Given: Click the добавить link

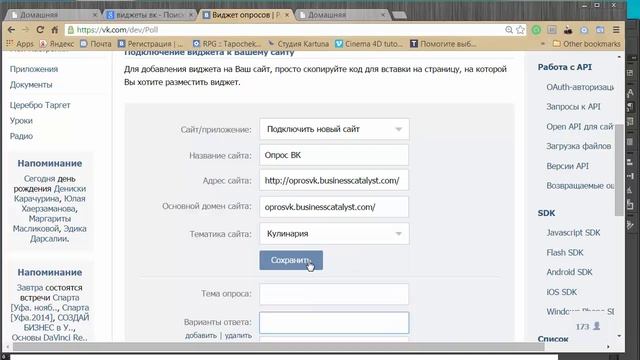Looking at the screenshot, I should (x=201, y=336).
